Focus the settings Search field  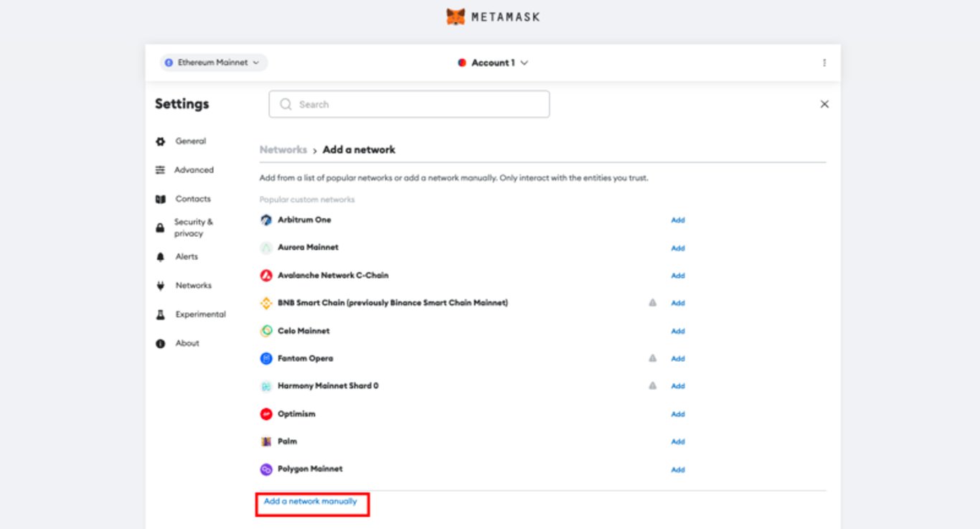(x=409, y=105)
